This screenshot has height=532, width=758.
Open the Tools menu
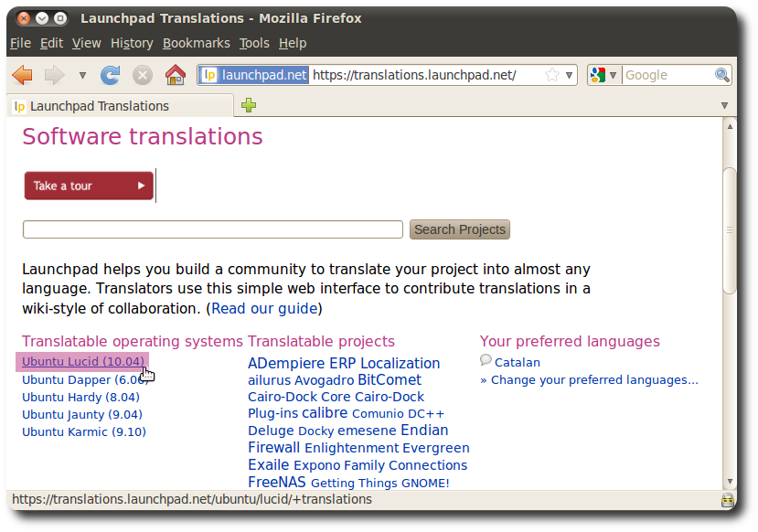tap(254, 44)
